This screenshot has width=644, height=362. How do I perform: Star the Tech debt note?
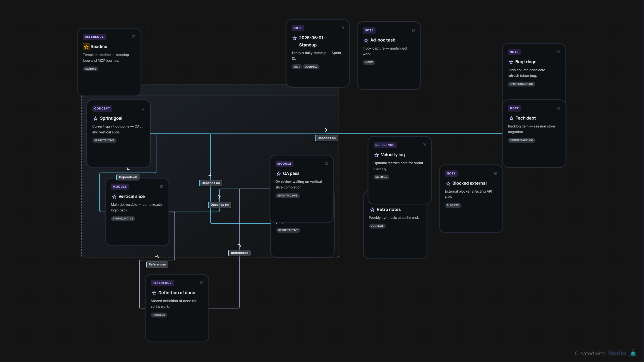511,118
